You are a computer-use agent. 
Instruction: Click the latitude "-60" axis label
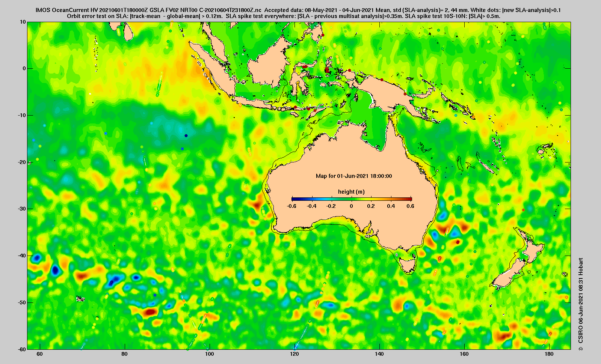tap(22, 349)
